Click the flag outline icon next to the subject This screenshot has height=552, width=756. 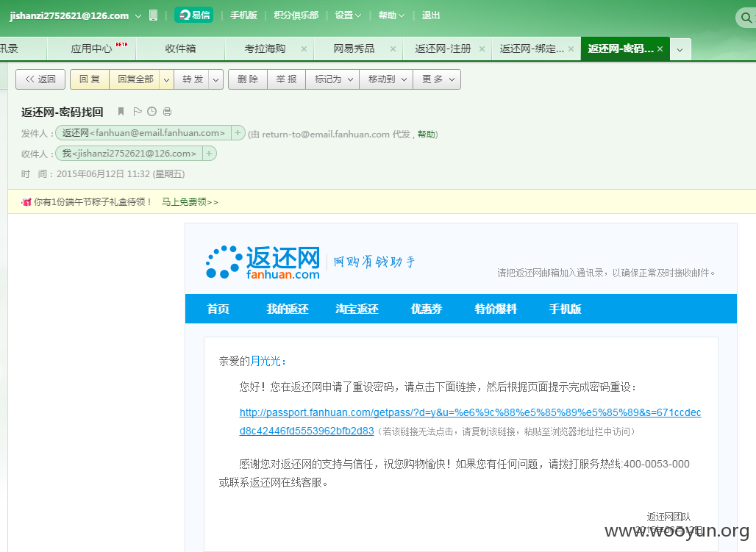(x=138, y=112)
